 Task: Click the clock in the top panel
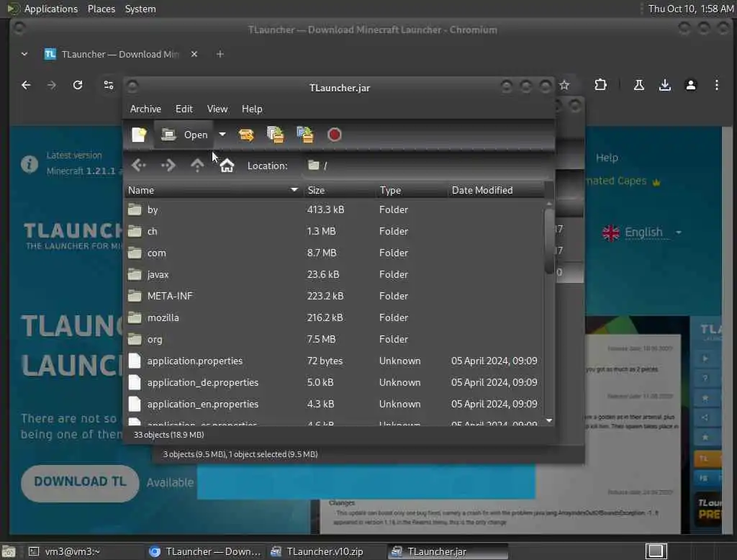[690, 9]
